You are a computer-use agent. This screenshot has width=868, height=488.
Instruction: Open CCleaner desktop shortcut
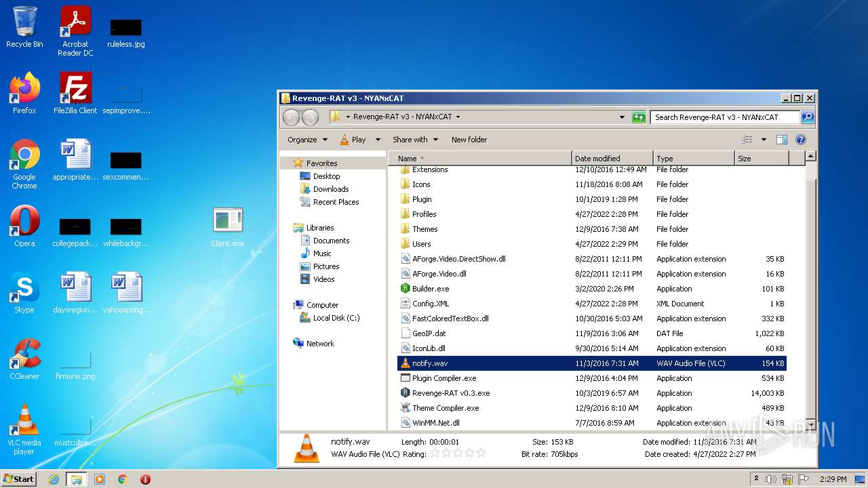24,355
